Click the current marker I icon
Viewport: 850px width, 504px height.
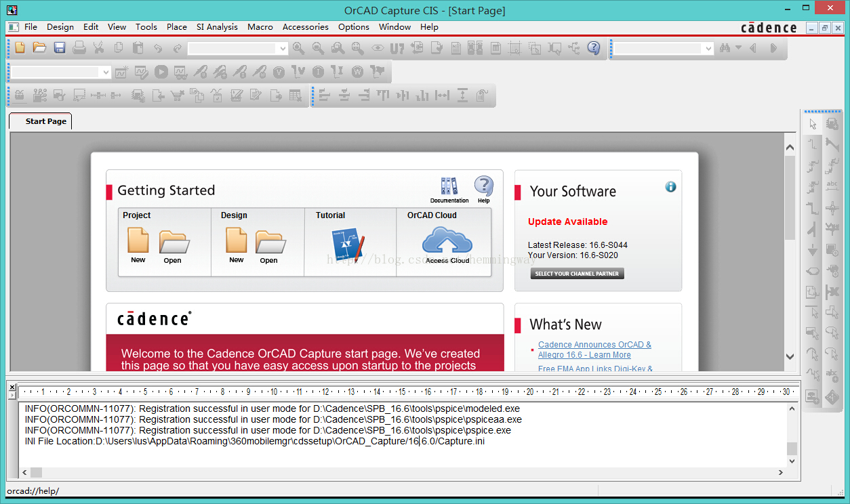tap(318, 72)
